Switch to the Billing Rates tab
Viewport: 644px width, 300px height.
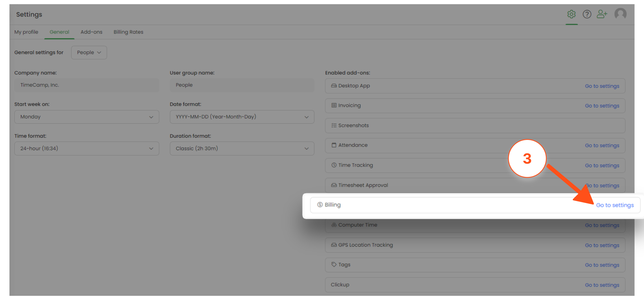(x=128, y=32)
